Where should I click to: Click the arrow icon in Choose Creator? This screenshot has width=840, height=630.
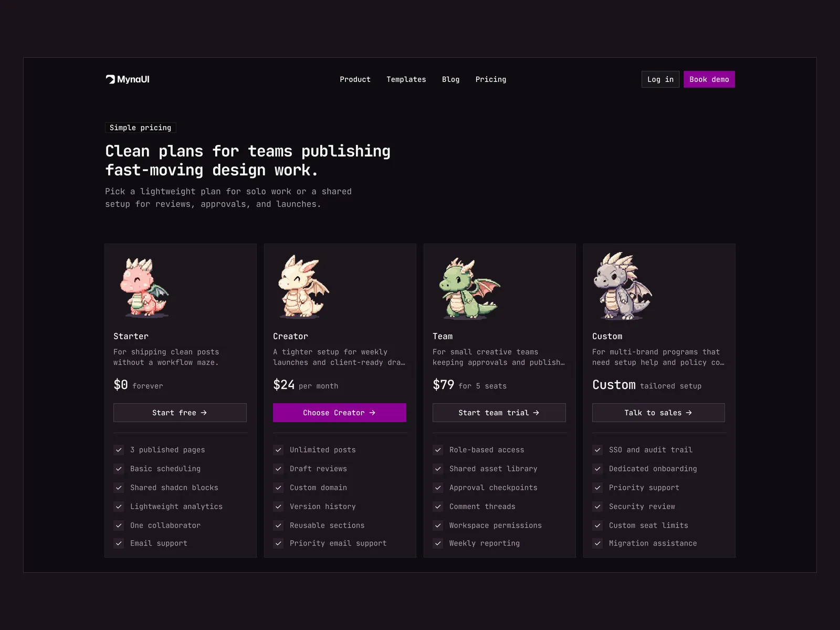click(372, 413)
